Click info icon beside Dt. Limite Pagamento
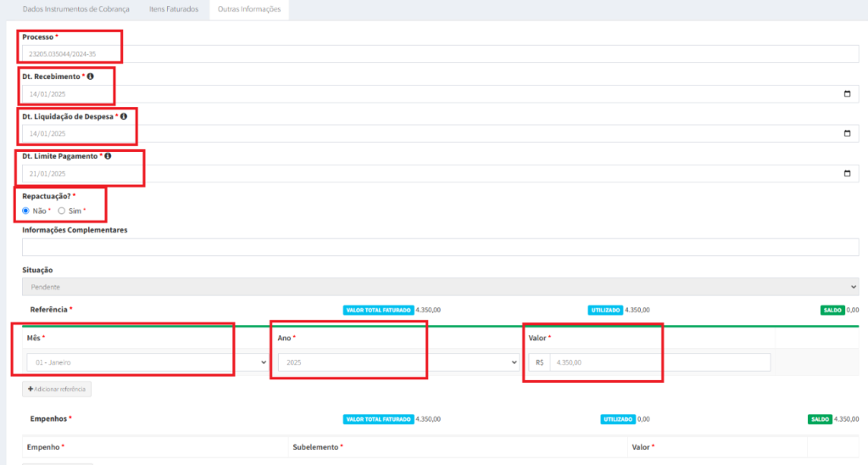The height and width of the screenshot is (465, 868). tap(108, 156)
